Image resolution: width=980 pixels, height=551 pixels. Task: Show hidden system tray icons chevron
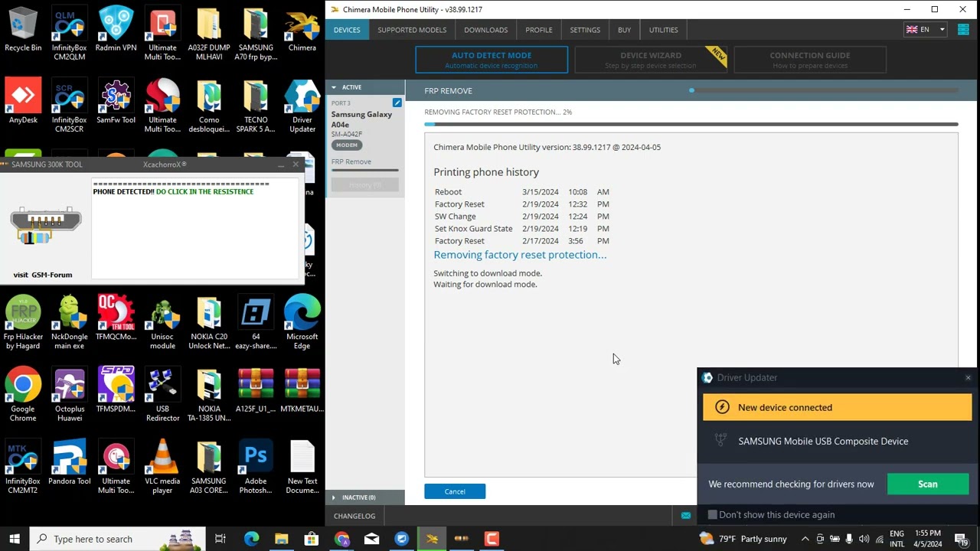(805, 539)
